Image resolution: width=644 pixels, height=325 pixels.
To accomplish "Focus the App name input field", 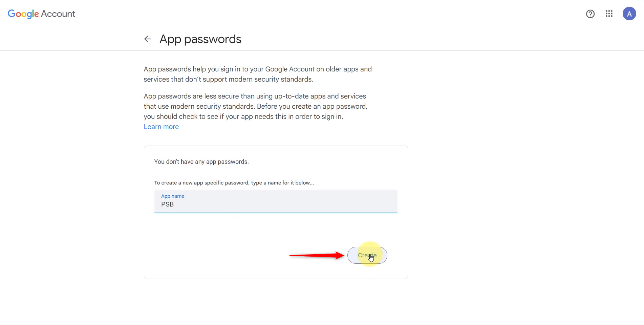I will [x=276, y=201].
